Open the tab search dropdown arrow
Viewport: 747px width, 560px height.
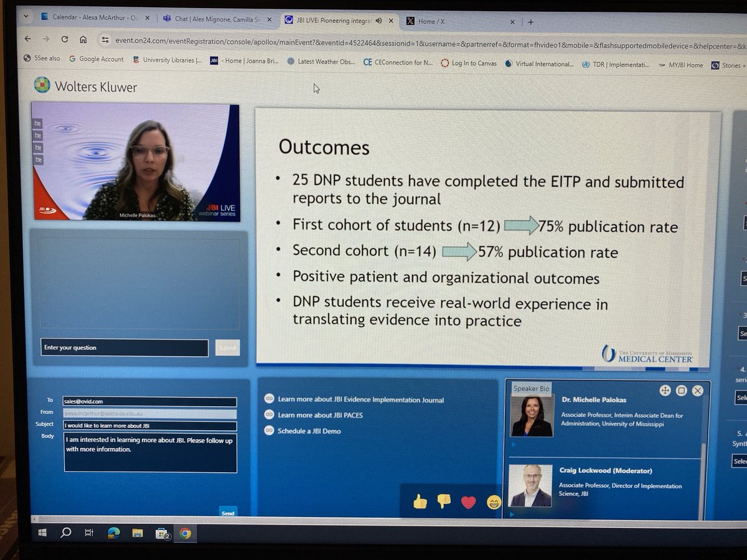25,17
